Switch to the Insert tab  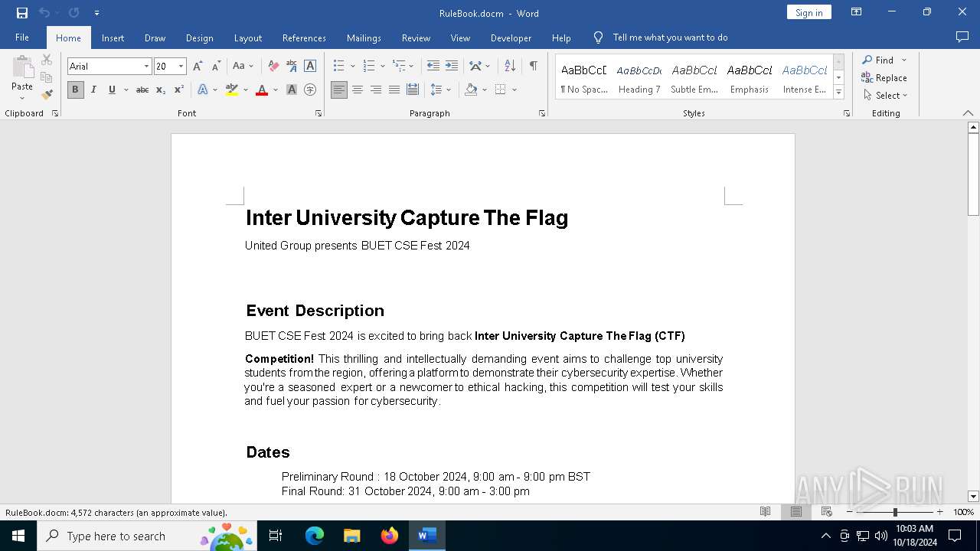point(113,37)
